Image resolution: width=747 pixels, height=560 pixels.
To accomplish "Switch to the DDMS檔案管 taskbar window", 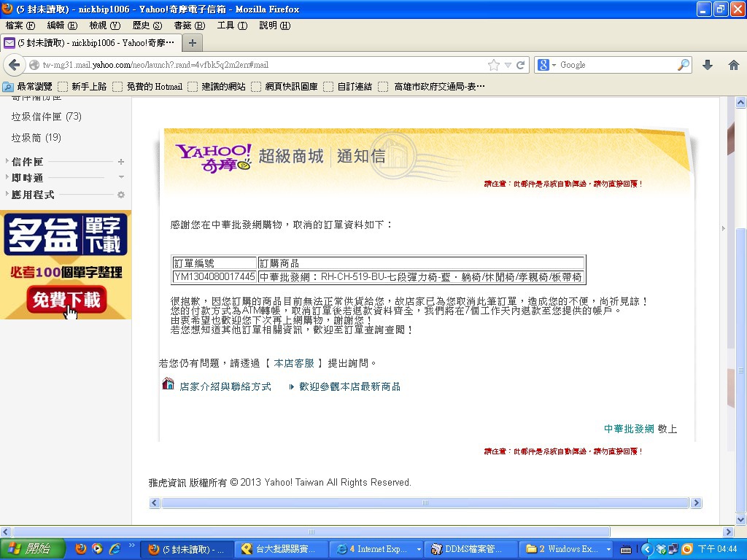I will point(472,549).
